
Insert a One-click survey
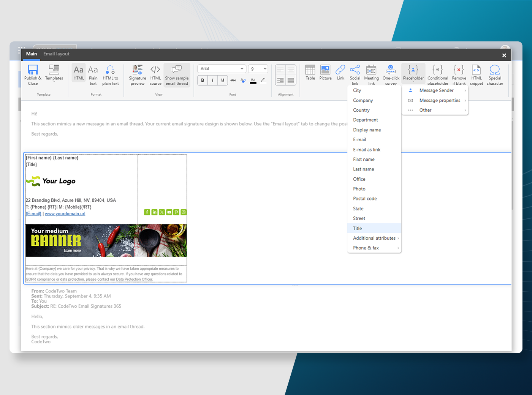click(391, 75)
